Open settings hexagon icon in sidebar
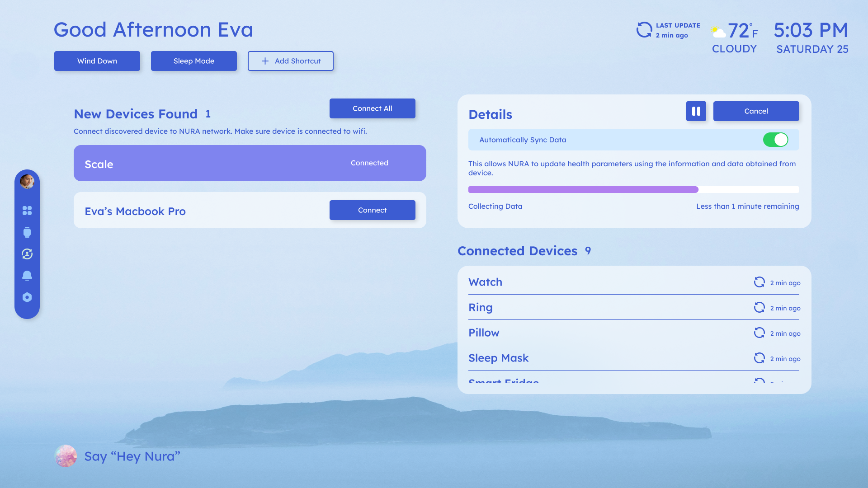This screenshot has height=488, width=868. click(x=27, y=297)
